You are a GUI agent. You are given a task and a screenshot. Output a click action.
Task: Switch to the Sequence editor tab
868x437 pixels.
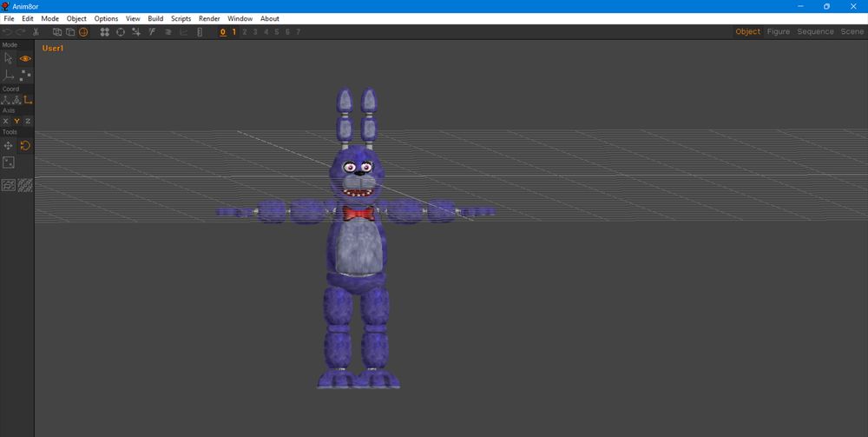815,31
